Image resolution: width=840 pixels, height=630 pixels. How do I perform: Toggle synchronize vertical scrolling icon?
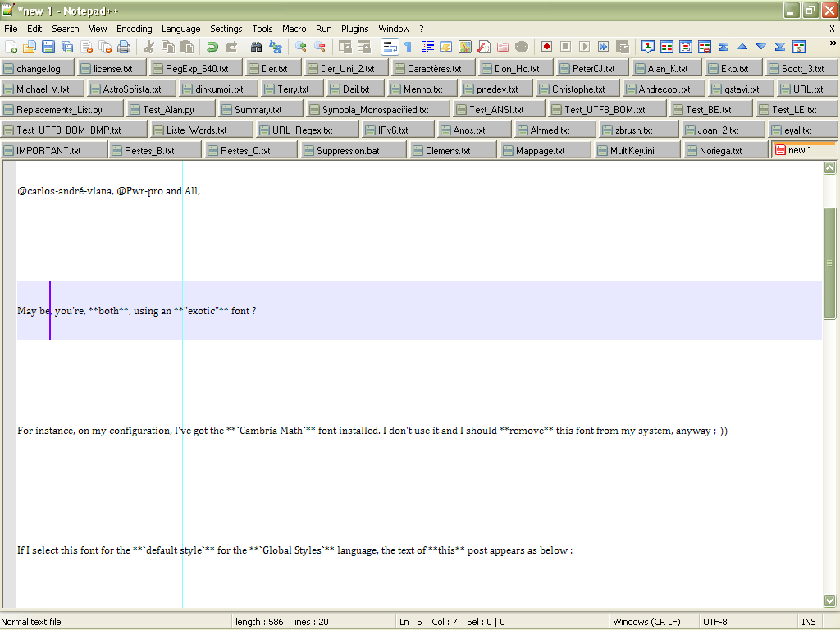345,47
